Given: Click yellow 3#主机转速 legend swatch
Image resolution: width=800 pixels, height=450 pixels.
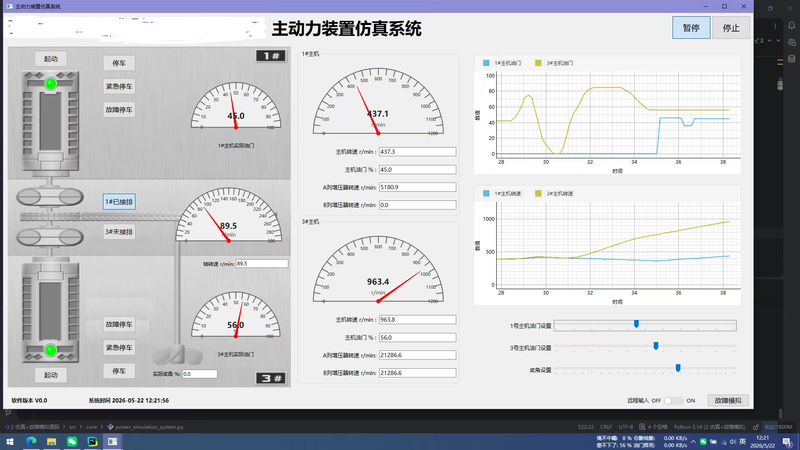Looking at the screenshot, I should (538, 193).
